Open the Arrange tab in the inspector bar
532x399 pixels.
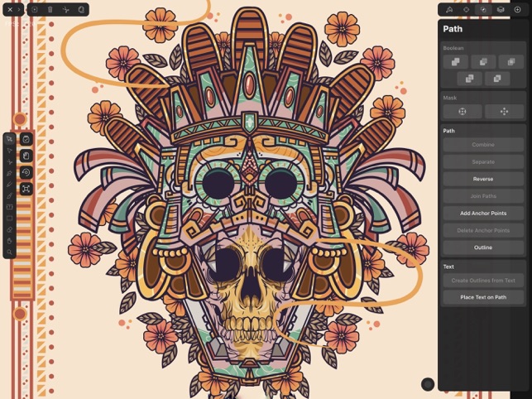pos(467,10)
